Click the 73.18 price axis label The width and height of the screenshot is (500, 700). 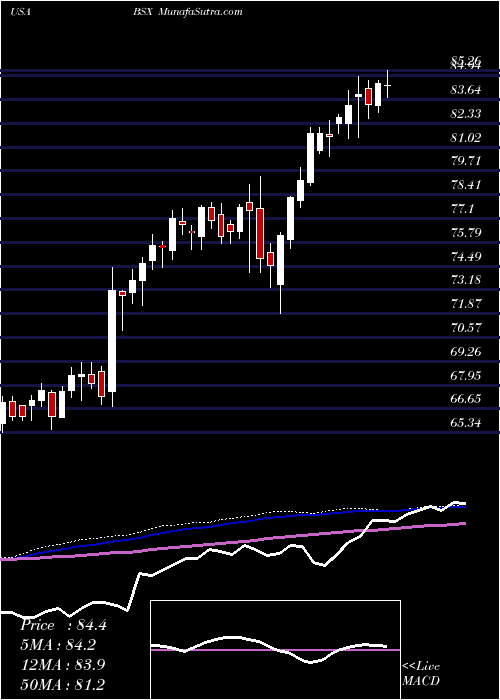466,280
